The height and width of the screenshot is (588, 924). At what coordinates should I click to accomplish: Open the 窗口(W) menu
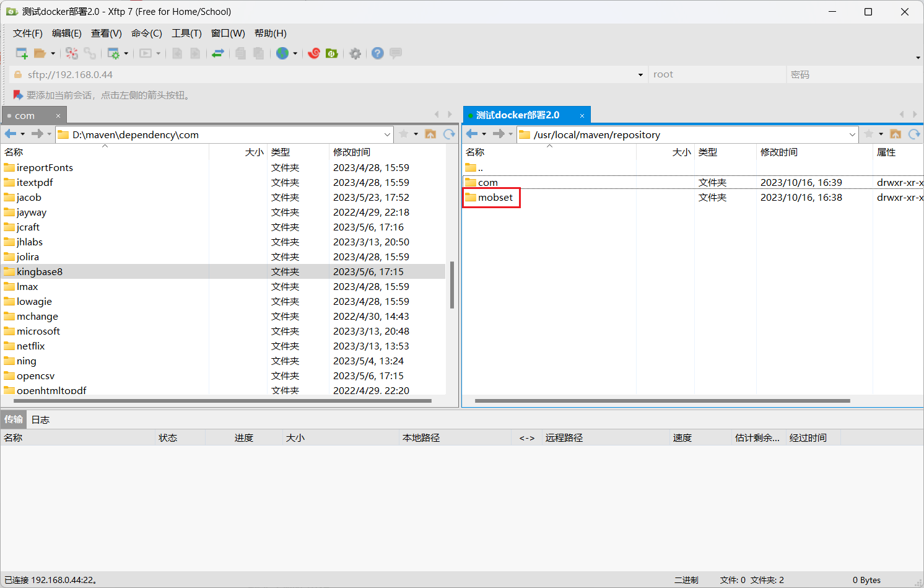coord(228,33)
